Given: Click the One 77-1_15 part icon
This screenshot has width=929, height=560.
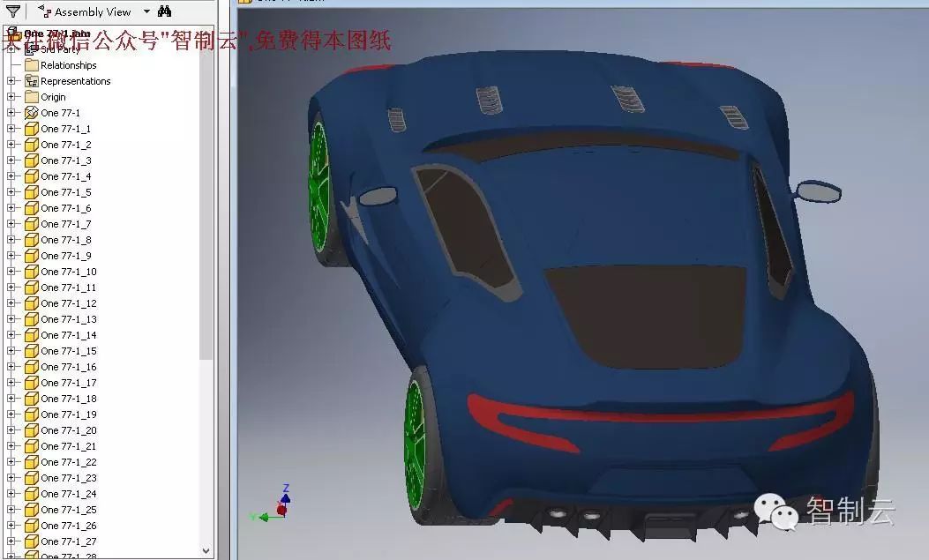Looking at the screenshot, I should pyautogui.click(x=32, y=351).
